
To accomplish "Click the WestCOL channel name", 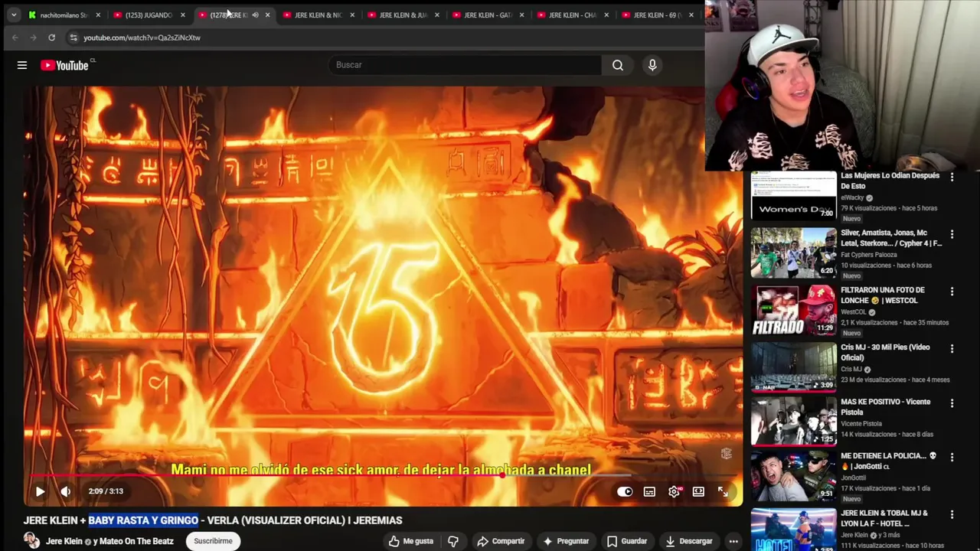I will coord(854,312).
